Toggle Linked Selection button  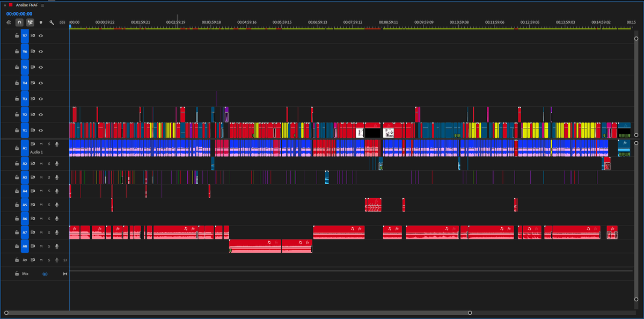tap(30, 23)
